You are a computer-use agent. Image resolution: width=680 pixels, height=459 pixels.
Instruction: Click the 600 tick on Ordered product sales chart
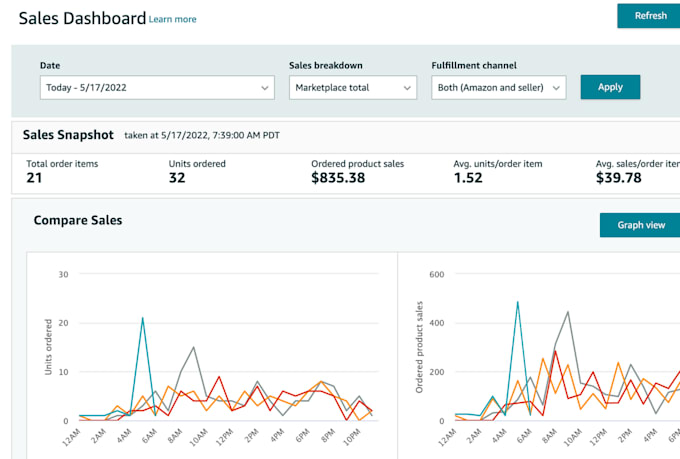tap(437, 274)
